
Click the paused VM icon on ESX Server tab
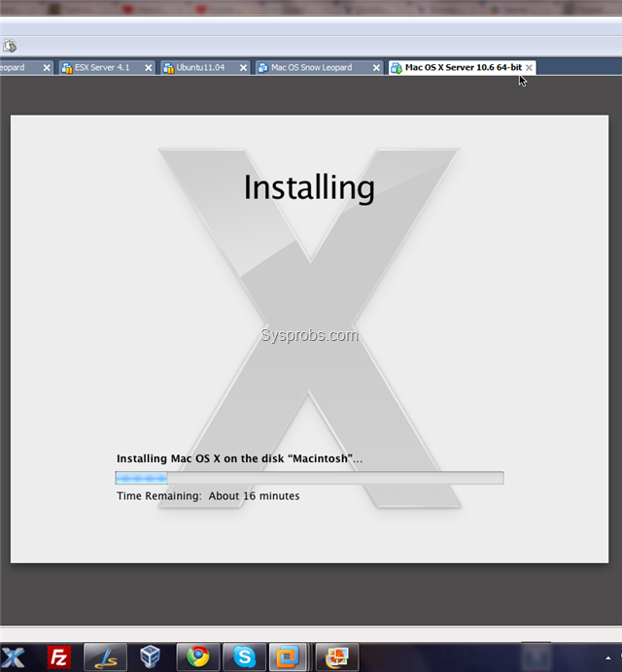pos(67,68)
